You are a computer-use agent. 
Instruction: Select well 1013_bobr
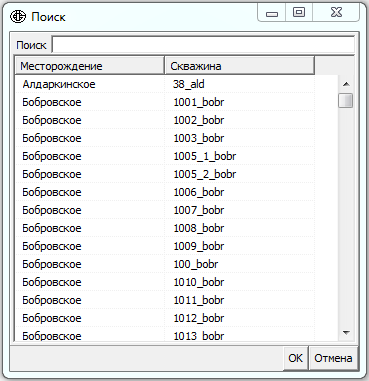click(x=199, y=336)
